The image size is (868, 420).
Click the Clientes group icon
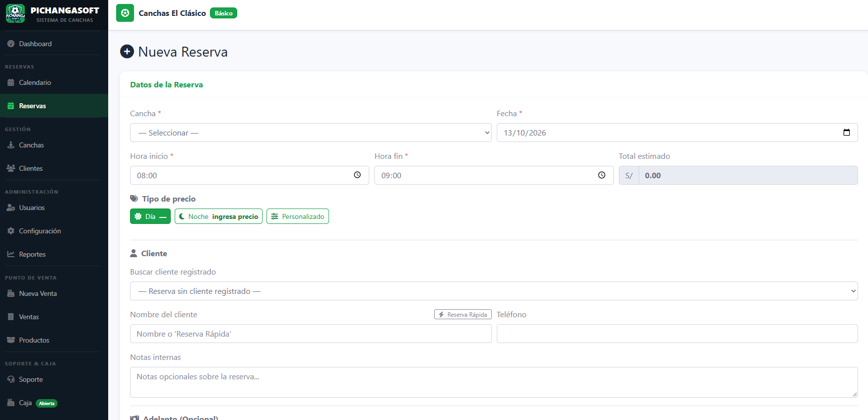click(x=11, y=168)
